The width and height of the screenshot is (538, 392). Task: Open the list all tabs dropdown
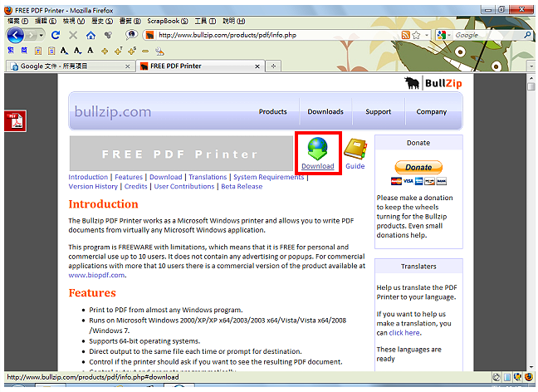coord(531,66)
